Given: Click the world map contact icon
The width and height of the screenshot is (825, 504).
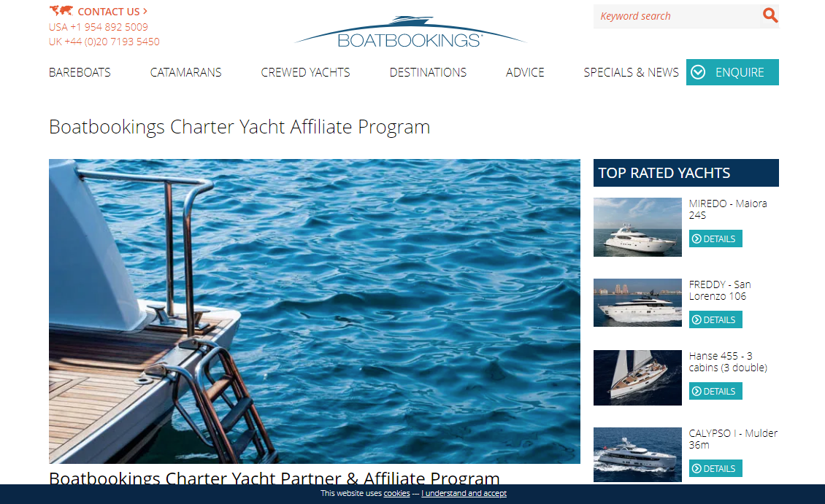Looking at the screenshot, I should [x=61, y=10].
